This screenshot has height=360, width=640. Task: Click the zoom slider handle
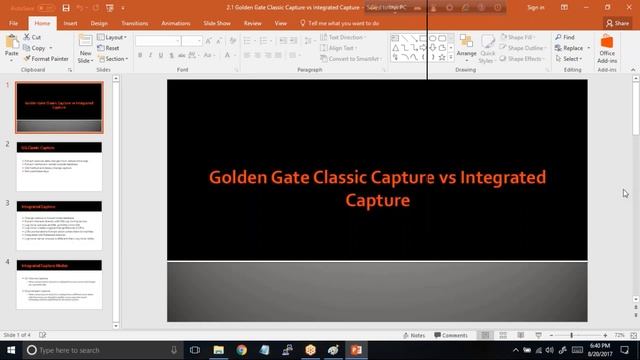[571, 335]
